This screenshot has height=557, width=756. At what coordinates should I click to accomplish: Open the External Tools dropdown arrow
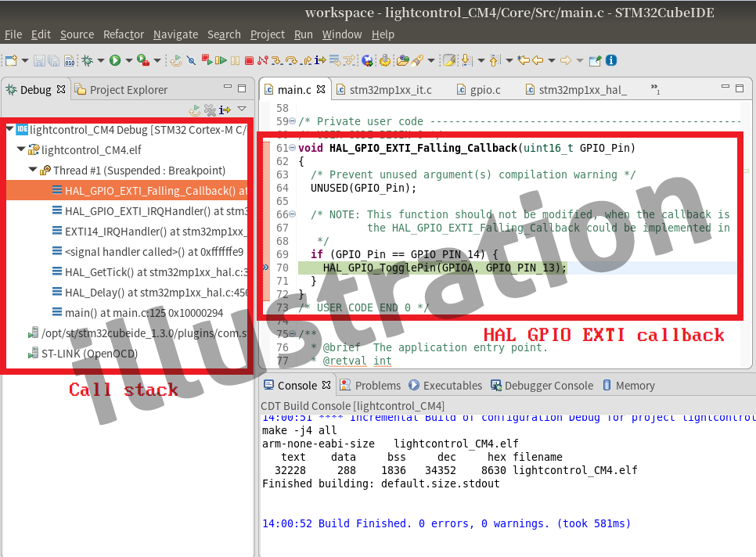click(157, 60)
